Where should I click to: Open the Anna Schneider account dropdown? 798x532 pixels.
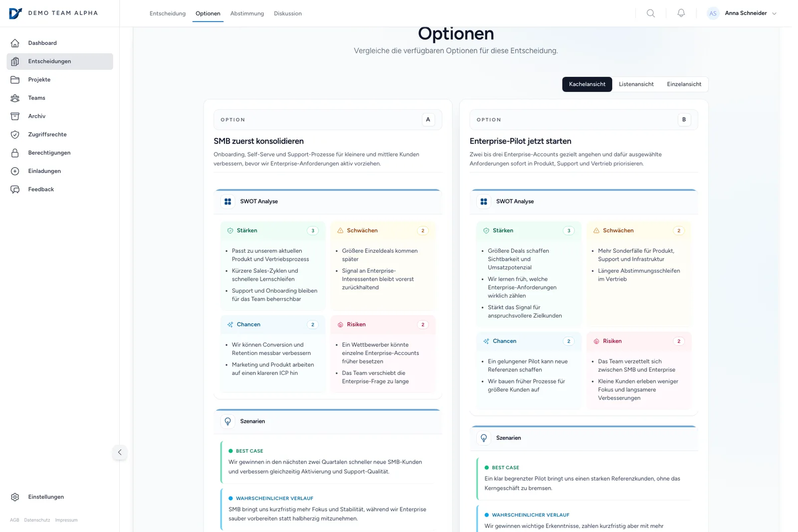click(746, 13)
